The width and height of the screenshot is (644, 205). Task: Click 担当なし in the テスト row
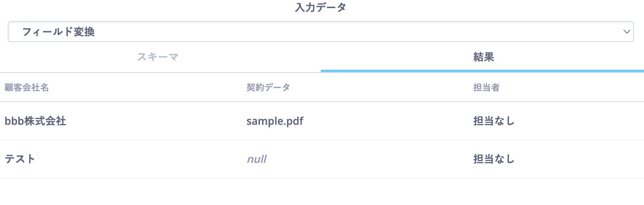pos(494,159)
